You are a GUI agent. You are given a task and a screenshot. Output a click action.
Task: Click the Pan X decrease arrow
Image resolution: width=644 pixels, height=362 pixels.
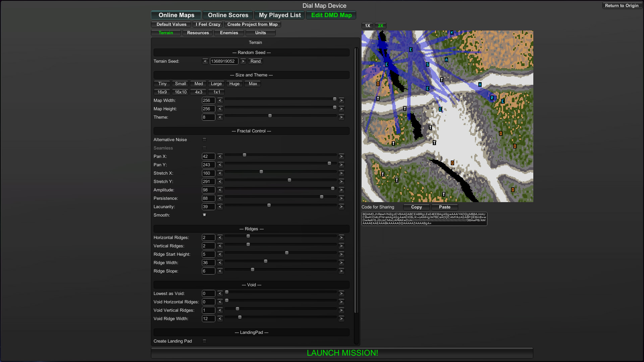[220, 157]
